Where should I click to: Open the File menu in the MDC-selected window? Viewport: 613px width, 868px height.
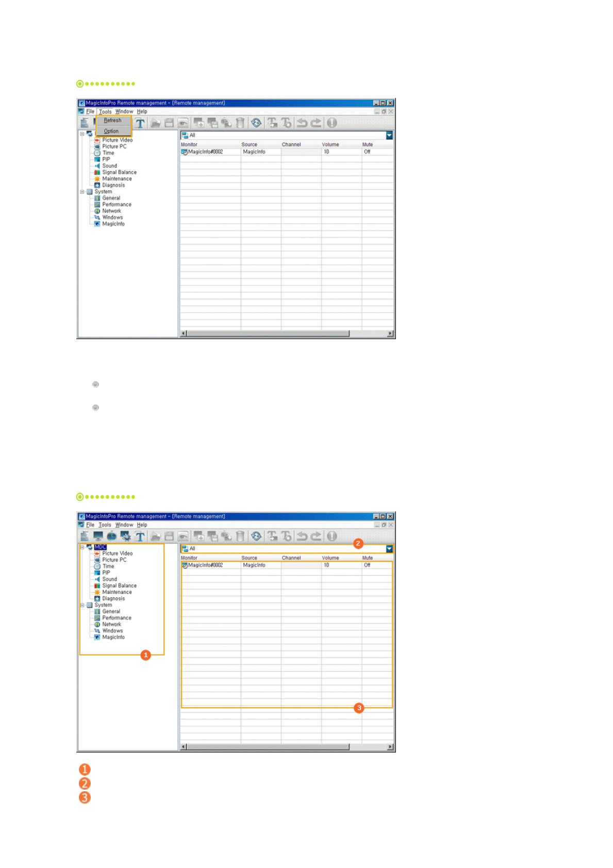(x=90, y=525)
